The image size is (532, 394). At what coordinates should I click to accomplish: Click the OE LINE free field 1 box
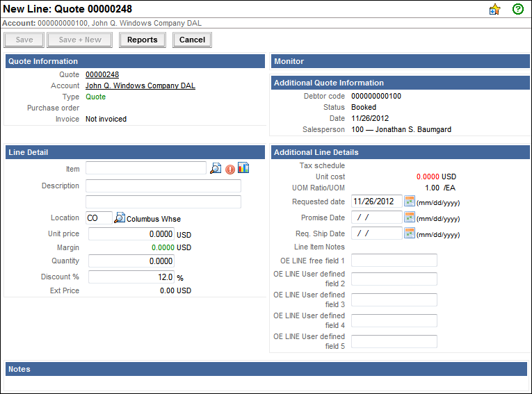pyautogui.click(x=394, y=261)
